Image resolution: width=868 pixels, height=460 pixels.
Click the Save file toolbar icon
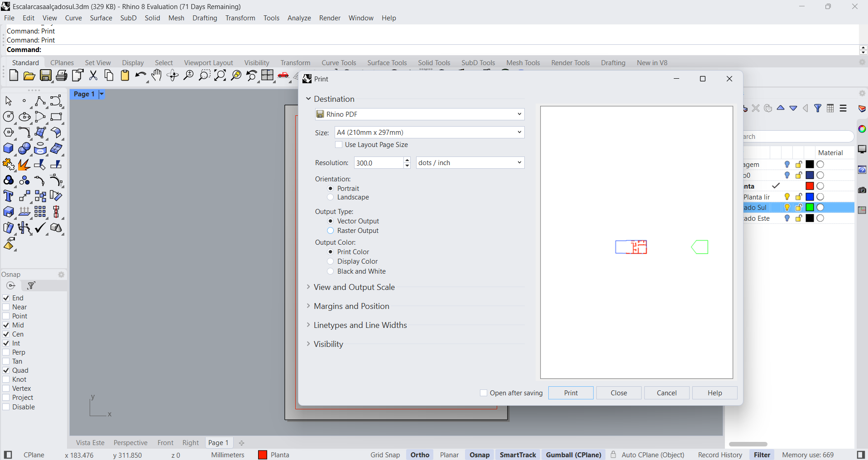click(46, 76)
